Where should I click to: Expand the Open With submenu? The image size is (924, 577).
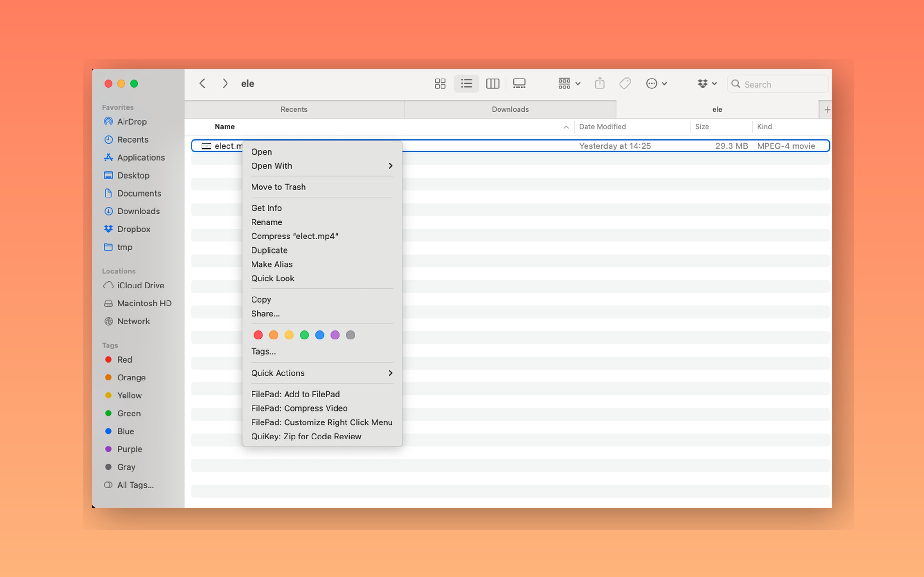pyautogui.click(x=271, y=166)
